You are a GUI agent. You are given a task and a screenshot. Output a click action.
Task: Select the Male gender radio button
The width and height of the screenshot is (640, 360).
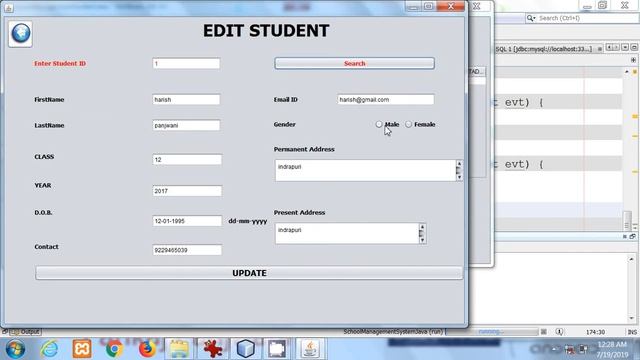379,124
